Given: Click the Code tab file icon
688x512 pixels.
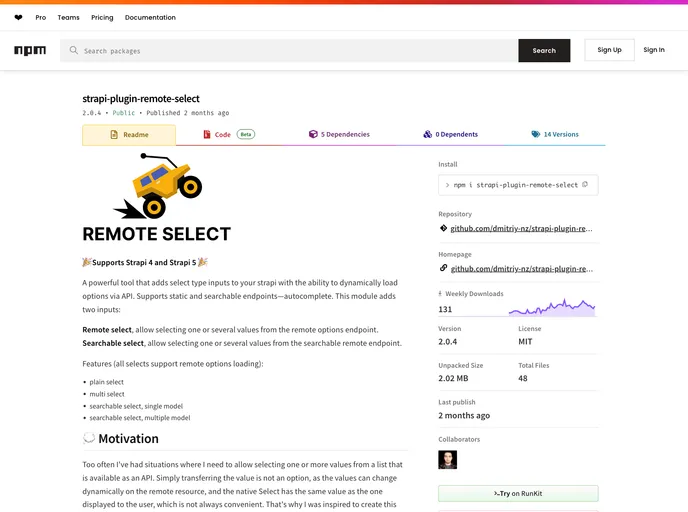Looking at the screenshot, I should click(x=207, y=134).
